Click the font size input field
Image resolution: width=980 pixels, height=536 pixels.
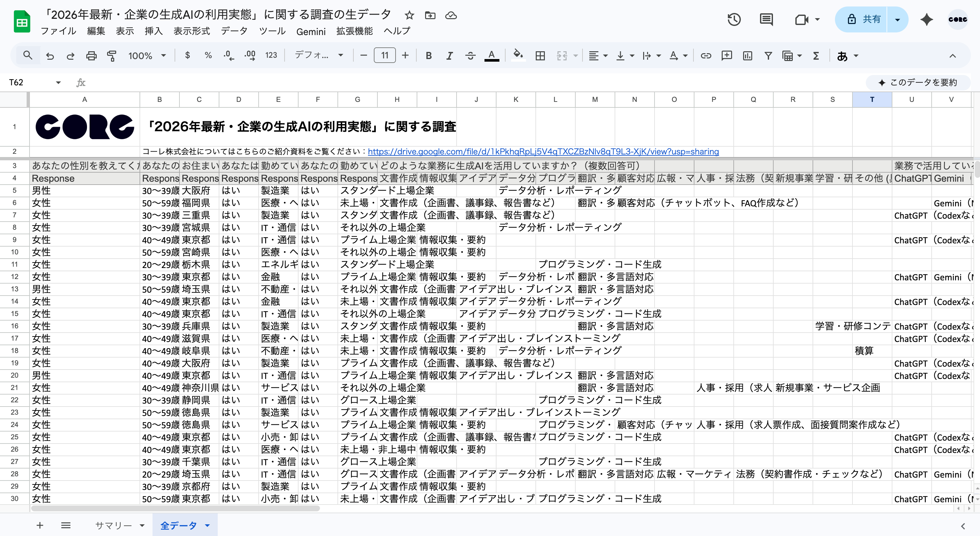(x=384, y=55)
